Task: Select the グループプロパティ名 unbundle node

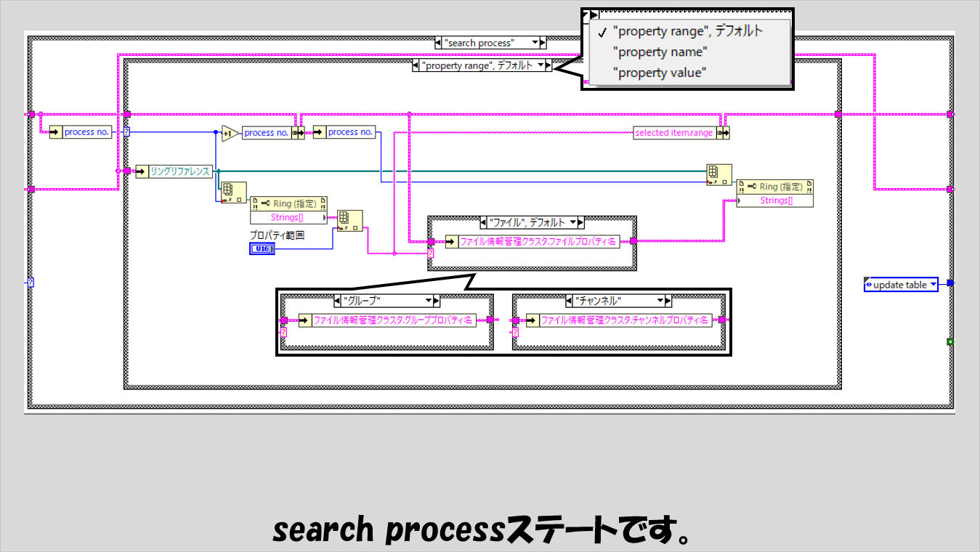Action: click(x=386, y=320)
